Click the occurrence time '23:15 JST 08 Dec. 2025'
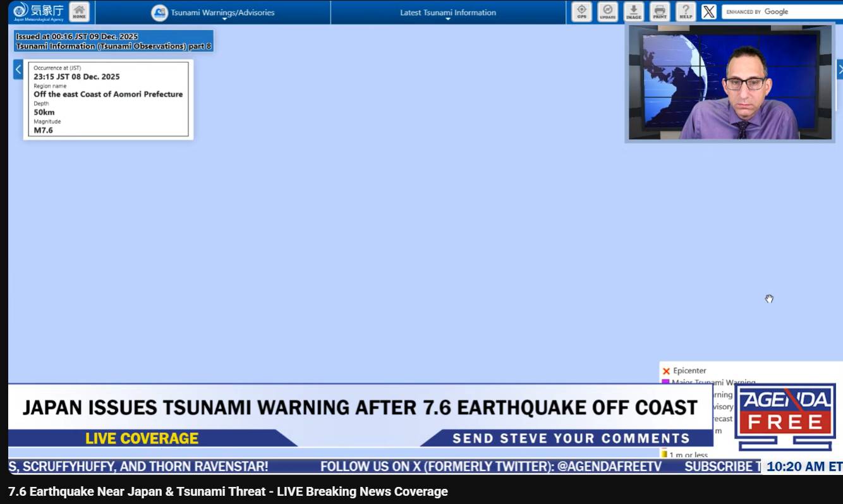 (76, 77)
